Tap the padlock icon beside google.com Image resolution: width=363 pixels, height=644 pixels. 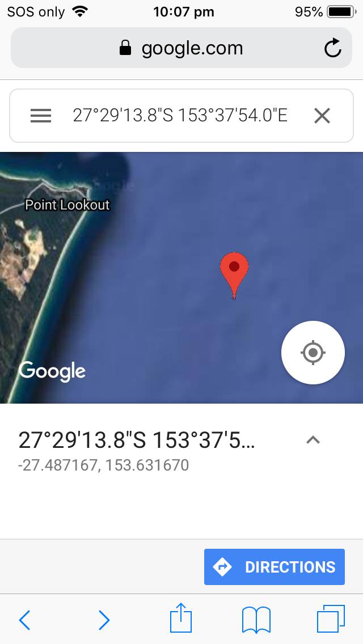(125, 48)
